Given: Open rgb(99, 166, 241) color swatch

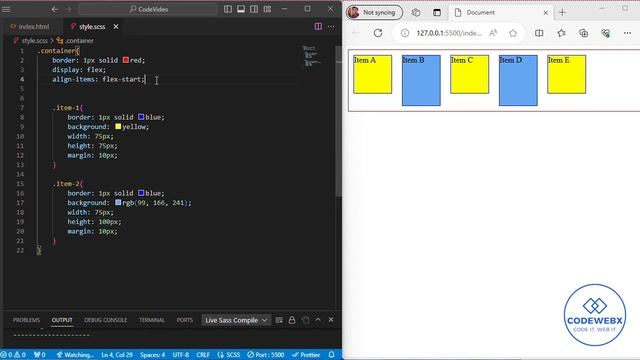Looking at the screenshot, I should point(118,202).
